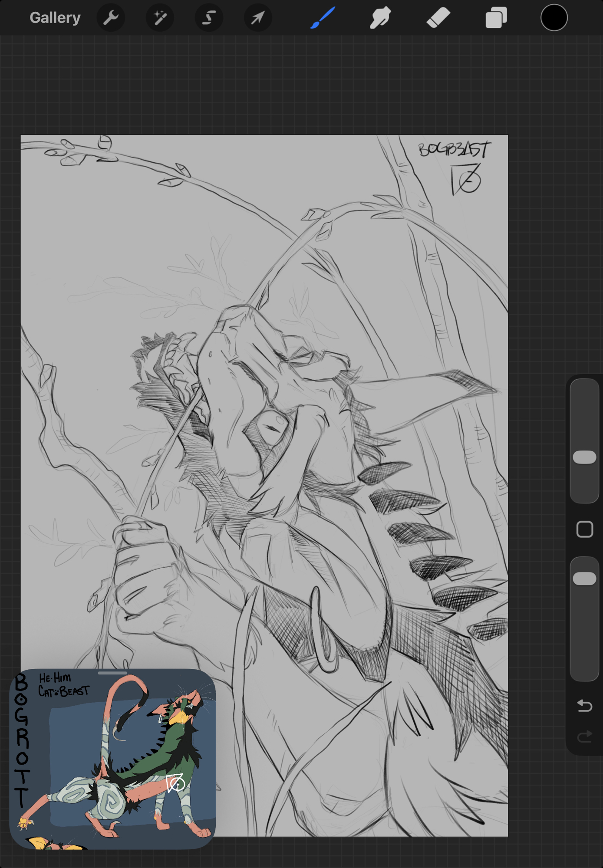Activate the Selection tool
This screenshot has height=868, width=603.
209,18
